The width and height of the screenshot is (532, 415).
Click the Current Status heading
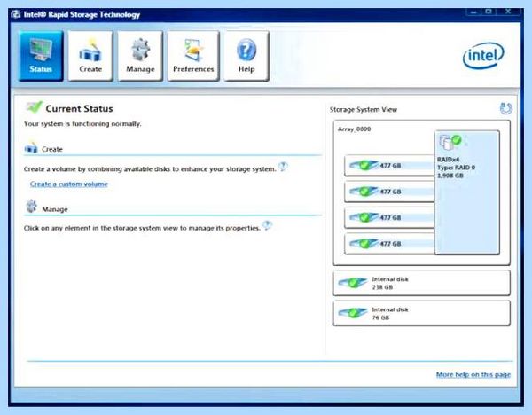pyautogui.click(x=79, y=108)
